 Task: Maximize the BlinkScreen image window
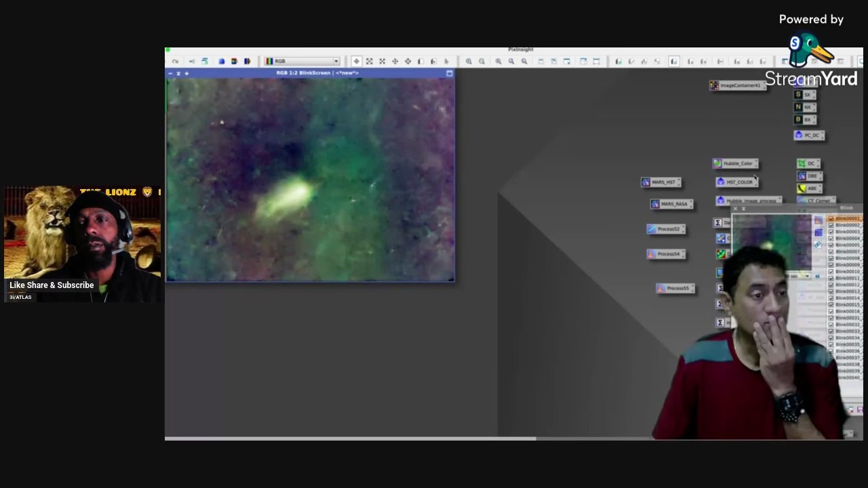[x=449, y=73]
